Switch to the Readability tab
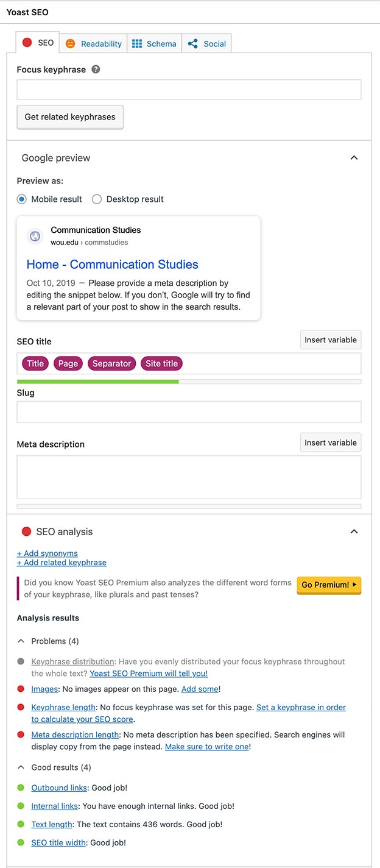The height and width of the screenshot is (868, 380). point(94,43)
